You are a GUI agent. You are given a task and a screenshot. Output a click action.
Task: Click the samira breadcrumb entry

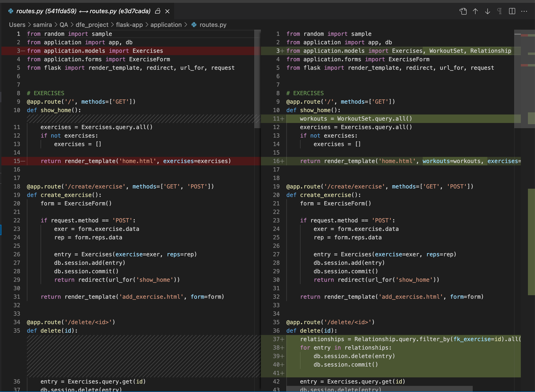(42, 25)
